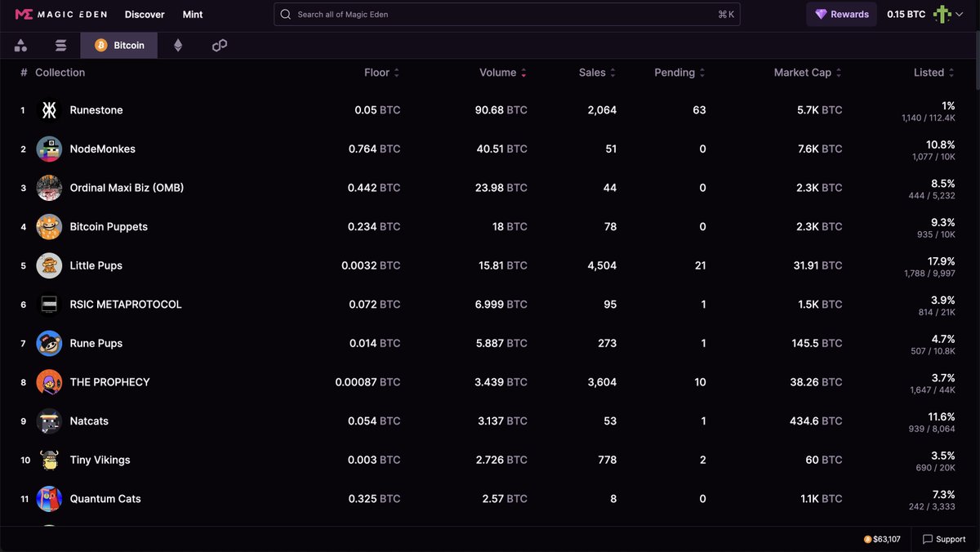Click the $63,107 Bitcoin price indicator

pos(882,539)
